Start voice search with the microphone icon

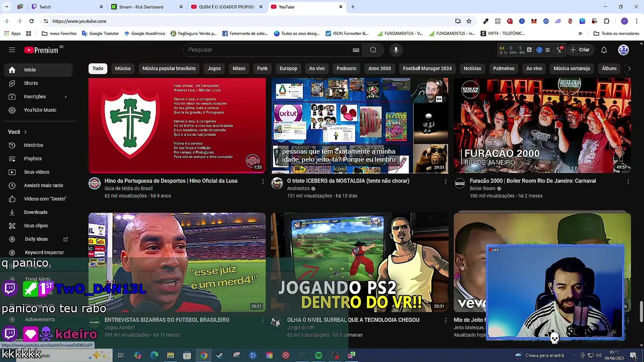396,50
